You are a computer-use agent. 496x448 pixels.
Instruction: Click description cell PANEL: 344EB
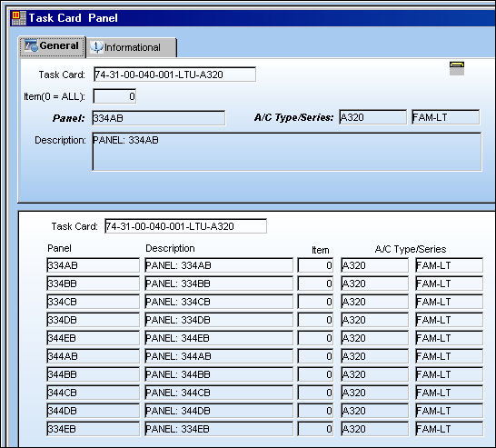(x=219, y=338)
